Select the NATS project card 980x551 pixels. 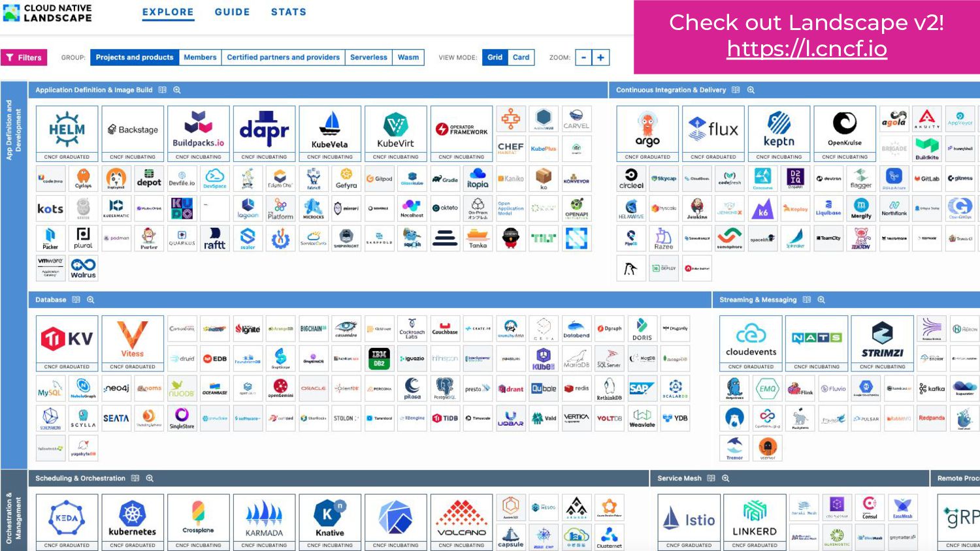[817, 343]
